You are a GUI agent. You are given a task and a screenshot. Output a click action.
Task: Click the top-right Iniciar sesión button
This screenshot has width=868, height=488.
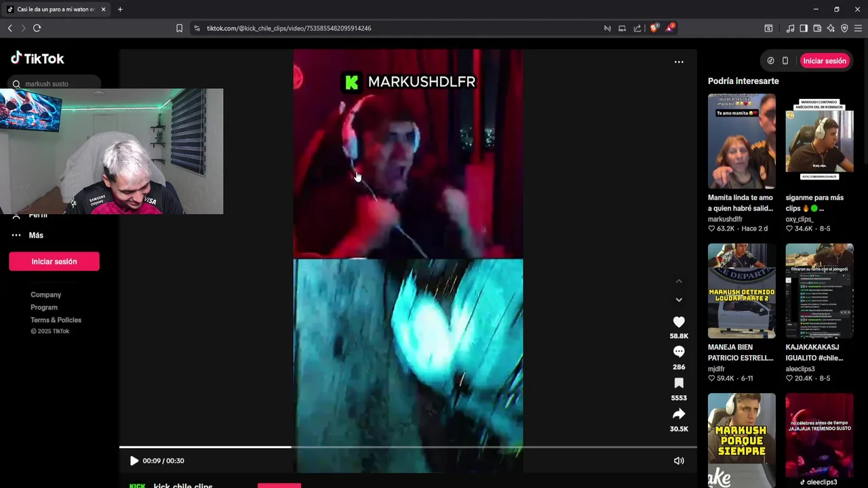(x=825, y=61)
